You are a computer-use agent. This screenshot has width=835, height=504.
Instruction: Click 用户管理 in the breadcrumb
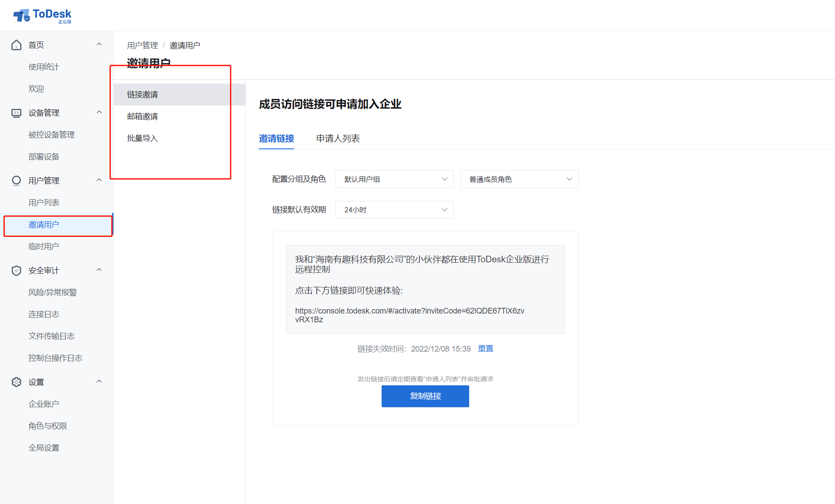coord(142,46)
